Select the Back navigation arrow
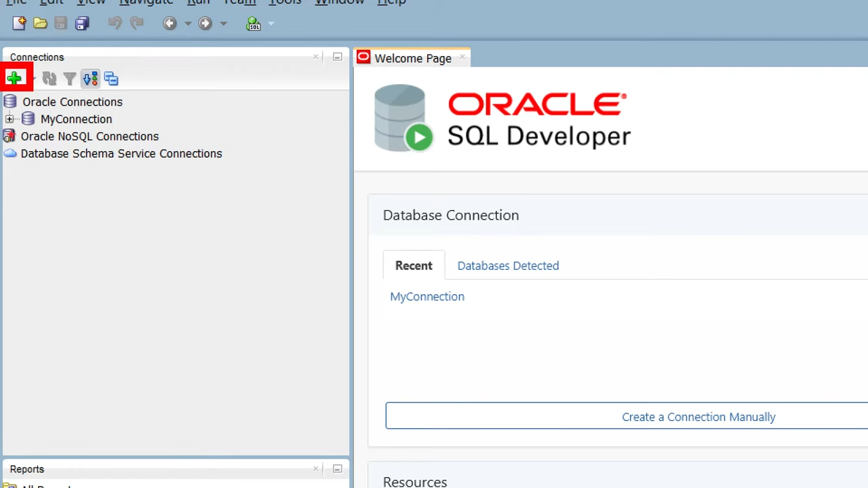Viewport: 868px width, 488px height. 170,23
